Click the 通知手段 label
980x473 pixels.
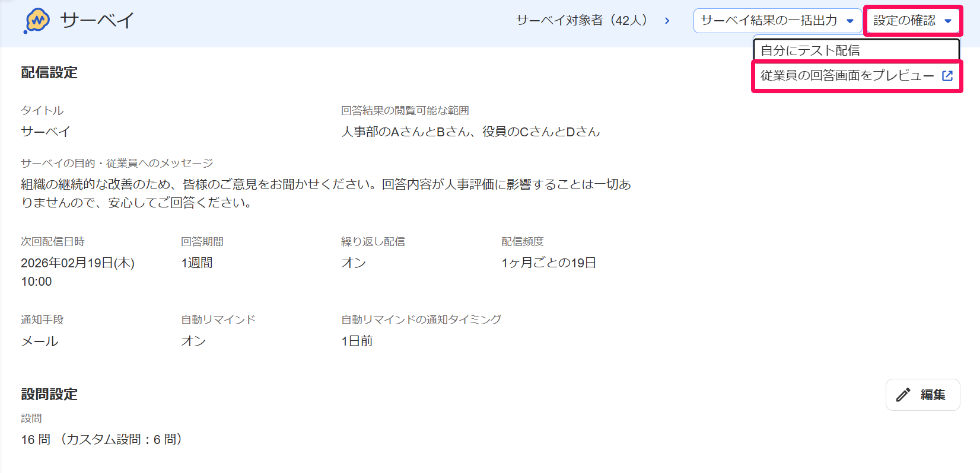[42, 320]
